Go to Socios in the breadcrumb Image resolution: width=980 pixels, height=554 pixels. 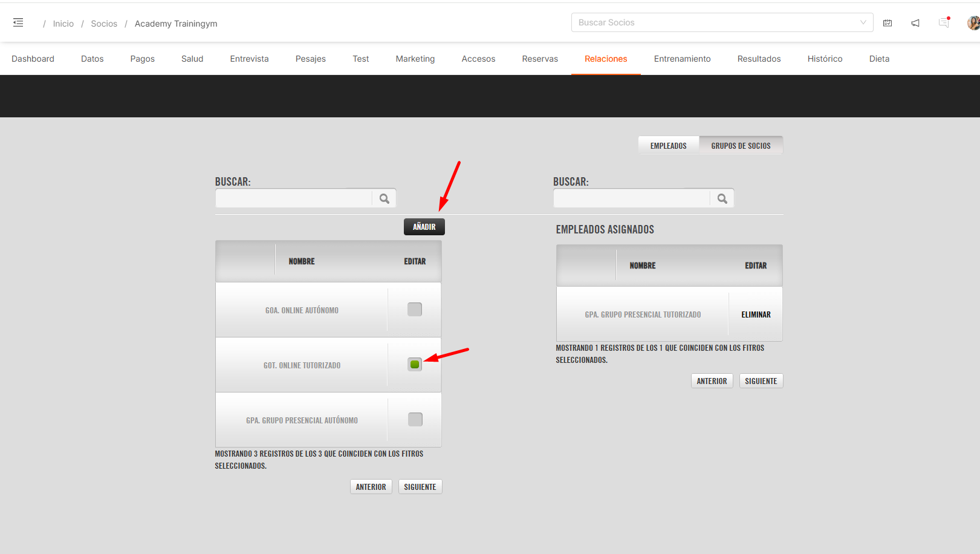[104, 24]
